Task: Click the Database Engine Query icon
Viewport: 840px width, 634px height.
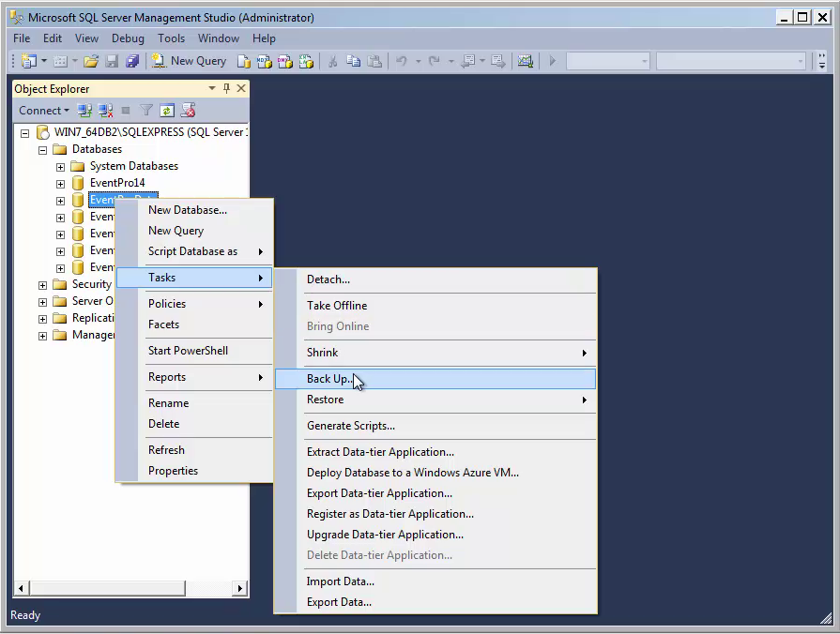Action: tap(244, 62)
